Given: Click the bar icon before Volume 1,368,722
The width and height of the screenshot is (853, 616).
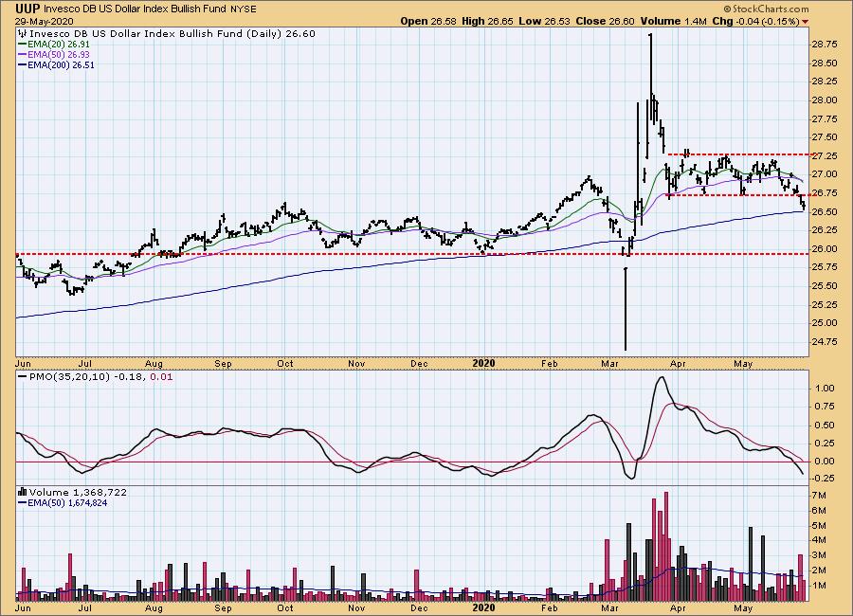Looking at the screenshot, I should click(x=23, y=492).
